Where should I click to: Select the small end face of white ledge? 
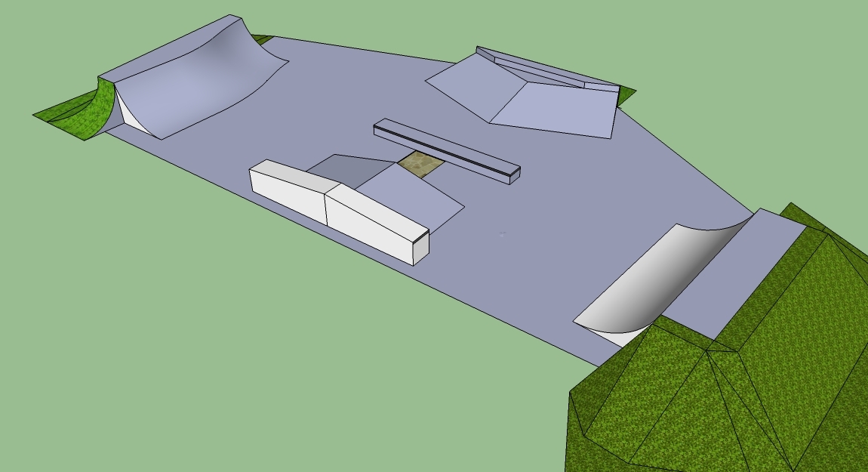click(420, 247)
